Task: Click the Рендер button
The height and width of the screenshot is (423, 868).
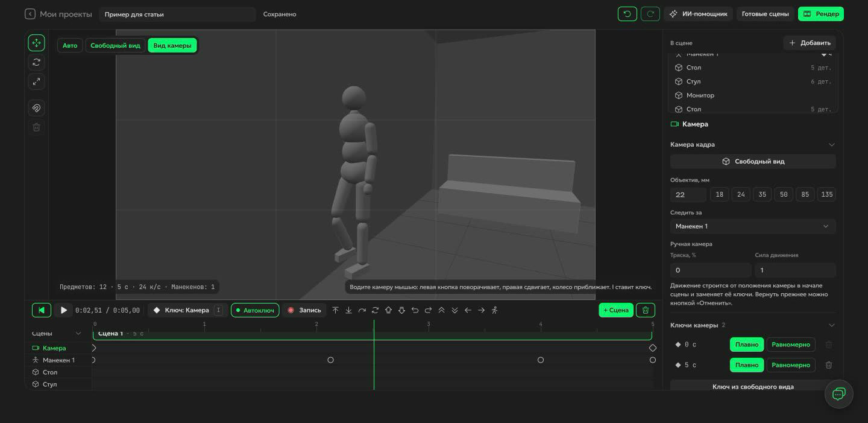Action: (x=821, y=14)
